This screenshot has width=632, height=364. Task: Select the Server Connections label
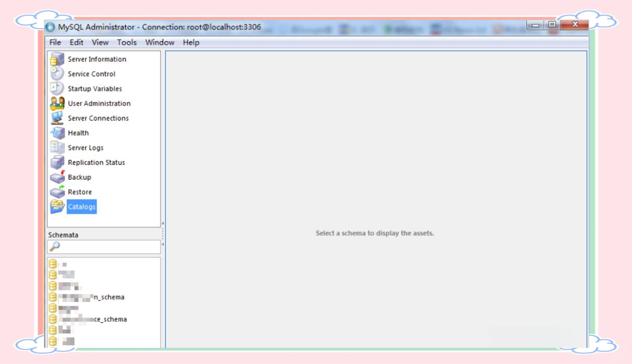pyautogui.click(x=98, y=118)
